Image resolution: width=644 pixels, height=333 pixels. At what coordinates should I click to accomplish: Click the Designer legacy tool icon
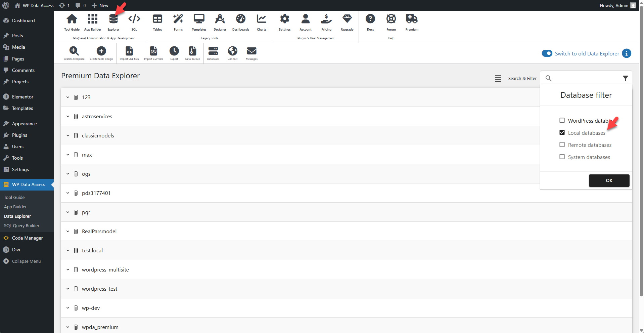(220, 21)
